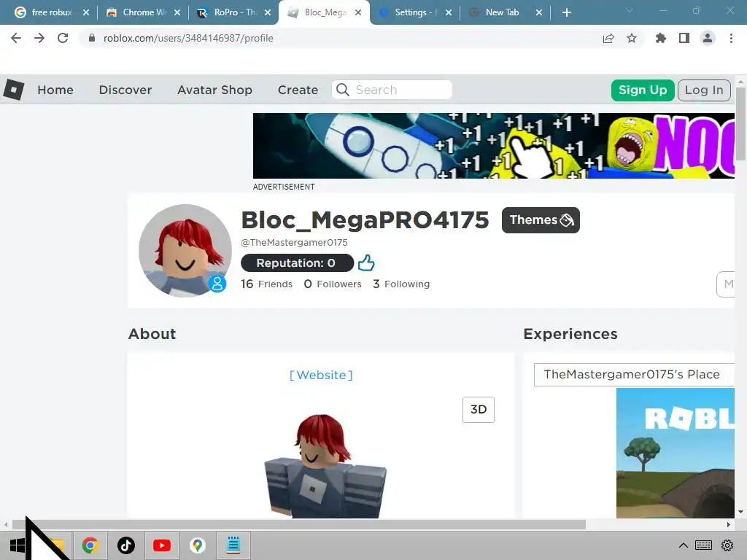Image resolution: width=747 pixels, height=560 pixels.
Task: Open a new tab with the plus button
Action: click(566, 12)
